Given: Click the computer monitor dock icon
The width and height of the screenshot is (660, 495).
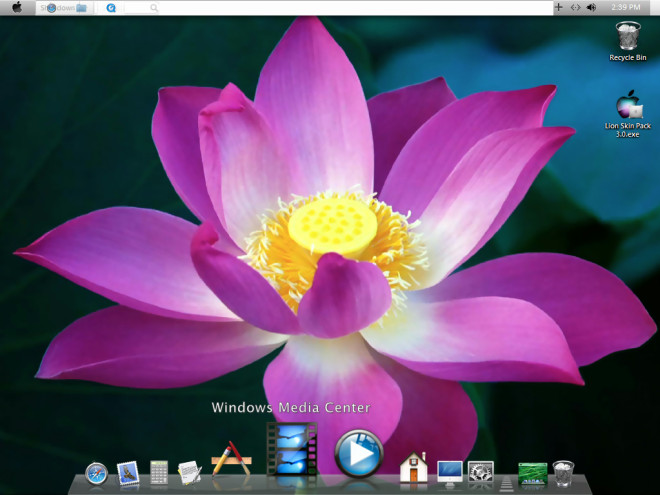Looking at the screenshot, I should coord(450,472).
